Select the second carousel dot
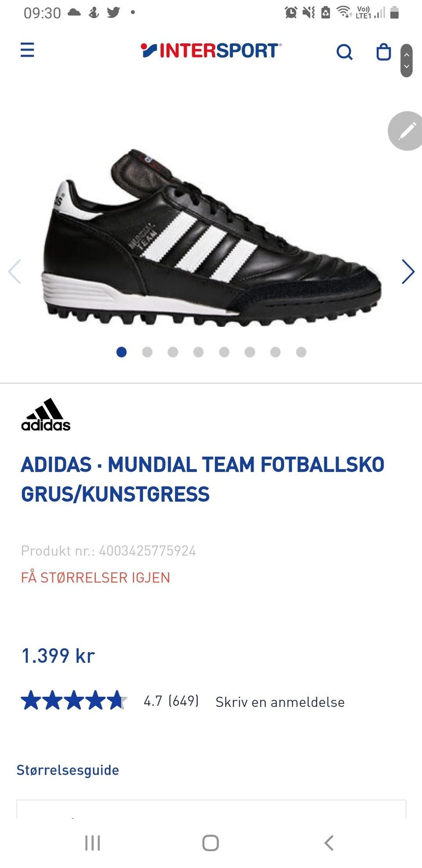The height and width of the screenshot is (868, 422). point(147,352)
